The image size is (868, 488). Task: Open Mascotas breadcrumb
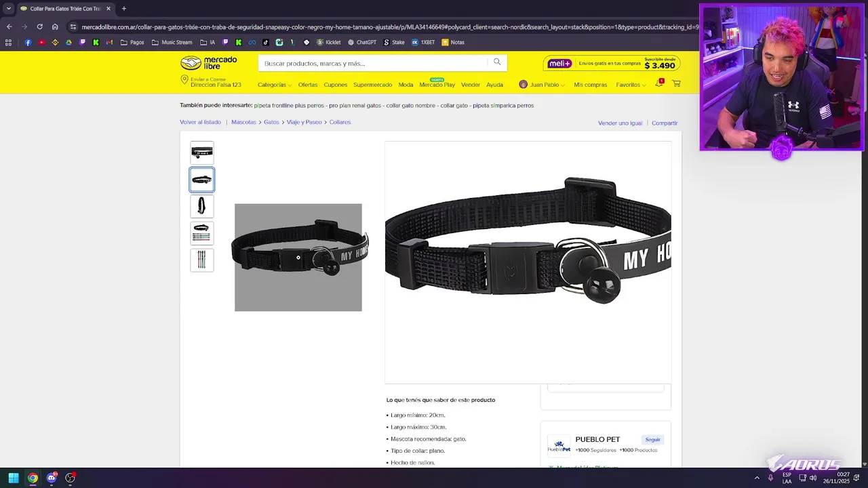243,122
